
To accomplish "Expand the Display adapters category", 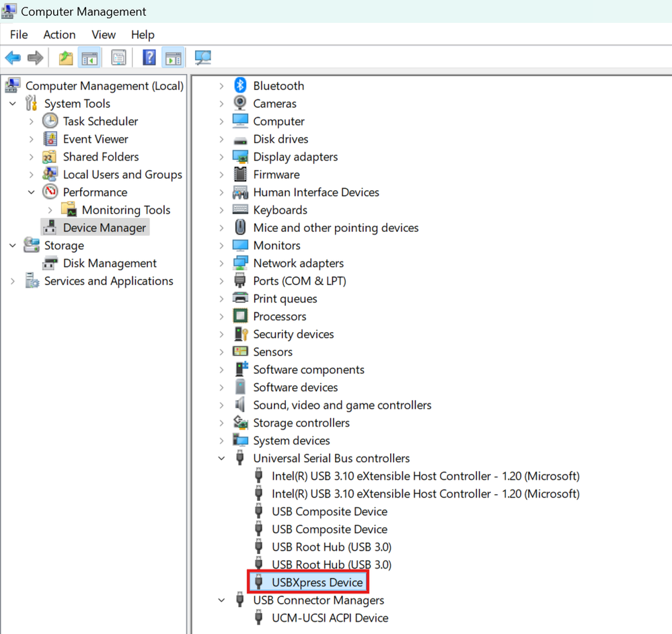I will click(222, 157).
